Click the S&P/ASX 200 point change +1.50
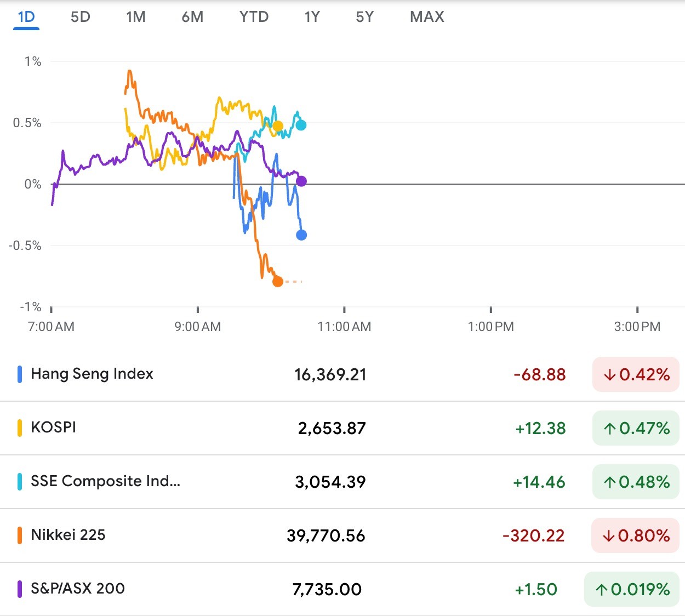685x616 pixels. [x=536, y=589]
